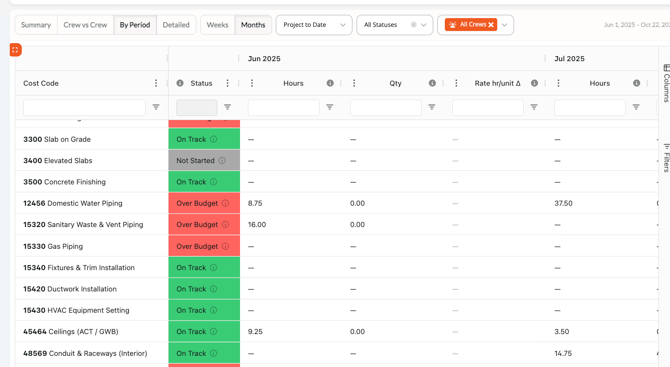Open the All Statuses dropdown
670x367 pixels.
[394, 25]
